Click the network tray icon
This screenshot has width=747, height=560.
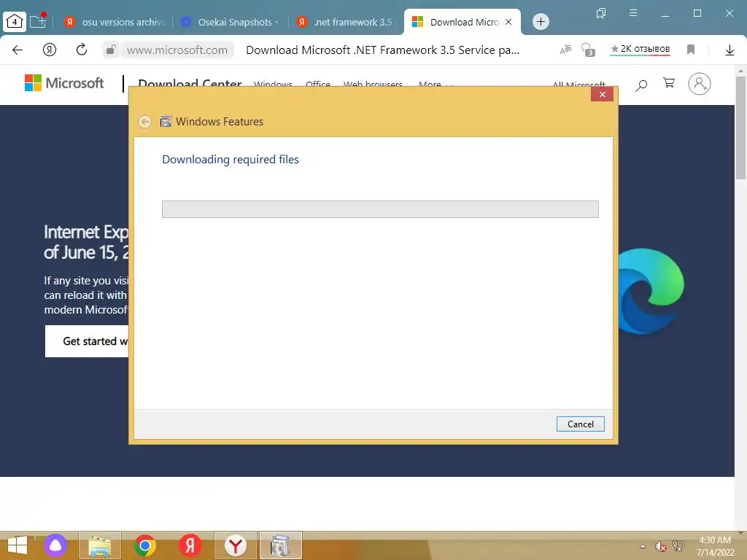click(678, 545)
